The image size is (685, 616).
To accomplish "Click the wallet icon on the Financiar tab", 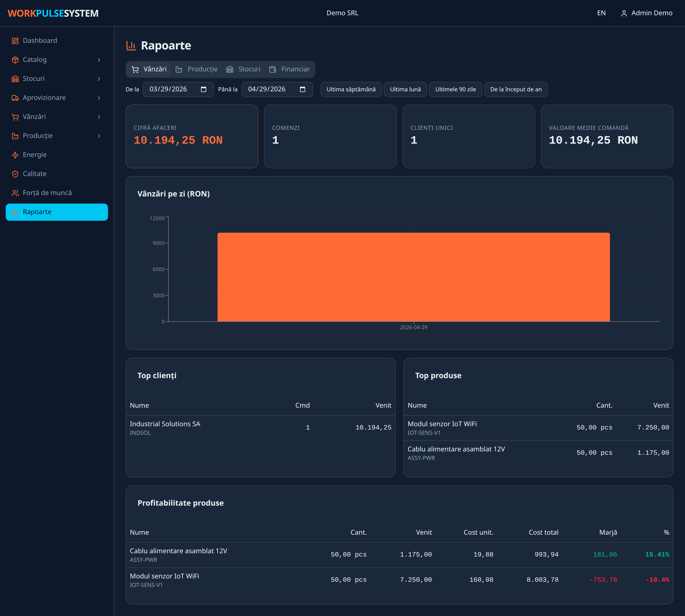I will click(273, 69).
